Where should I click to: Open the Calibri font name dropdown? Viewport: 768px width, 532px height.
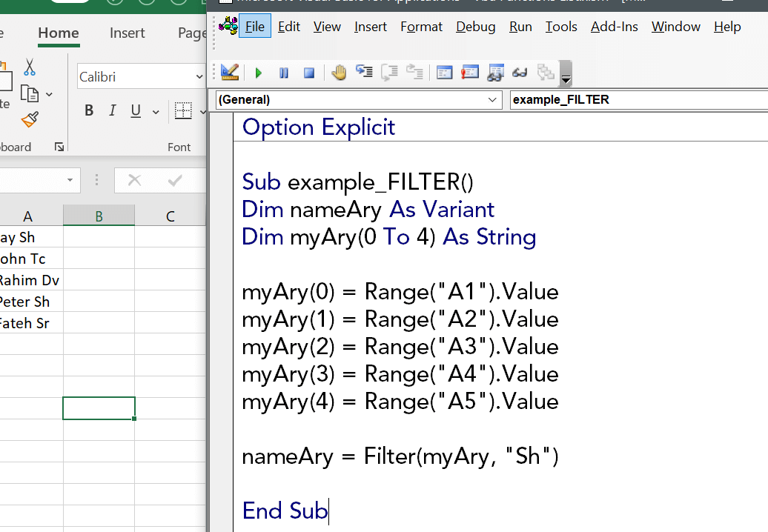199,76
